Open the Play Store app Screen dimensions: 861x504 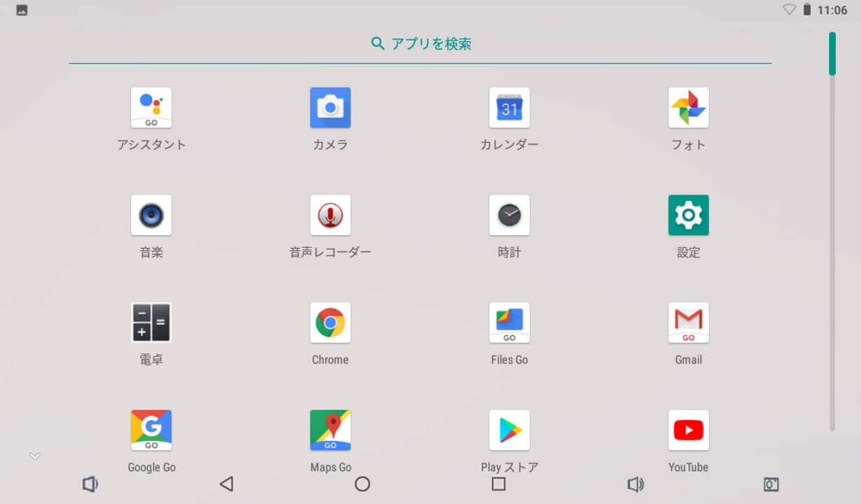[x=509, y=430]
